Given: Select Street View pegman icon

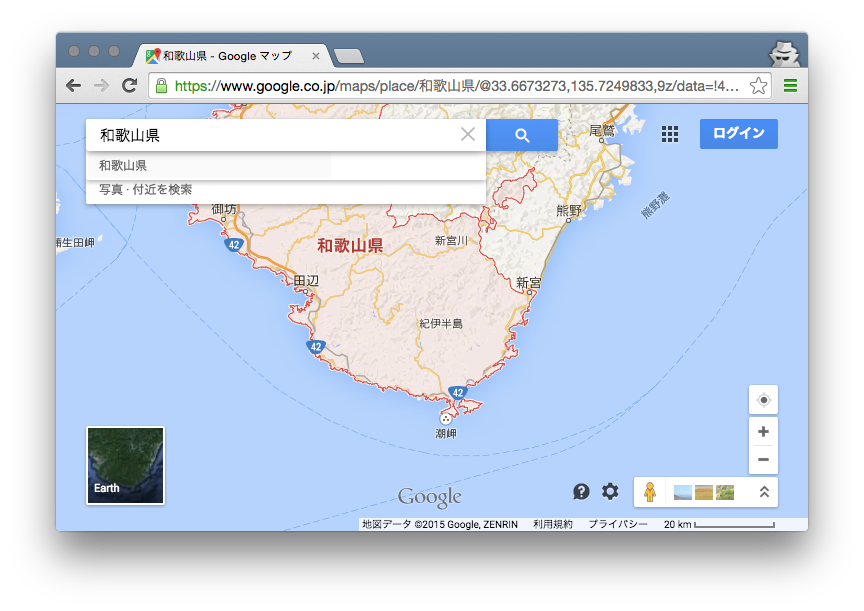Looking at the screenshot, I should [650, 492].
